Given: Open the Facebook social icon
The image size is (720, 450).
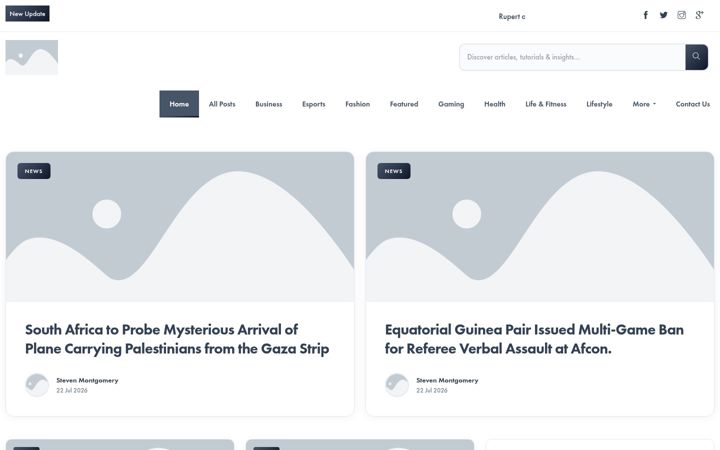Looking at the screenshot, I should pos(645,15).
